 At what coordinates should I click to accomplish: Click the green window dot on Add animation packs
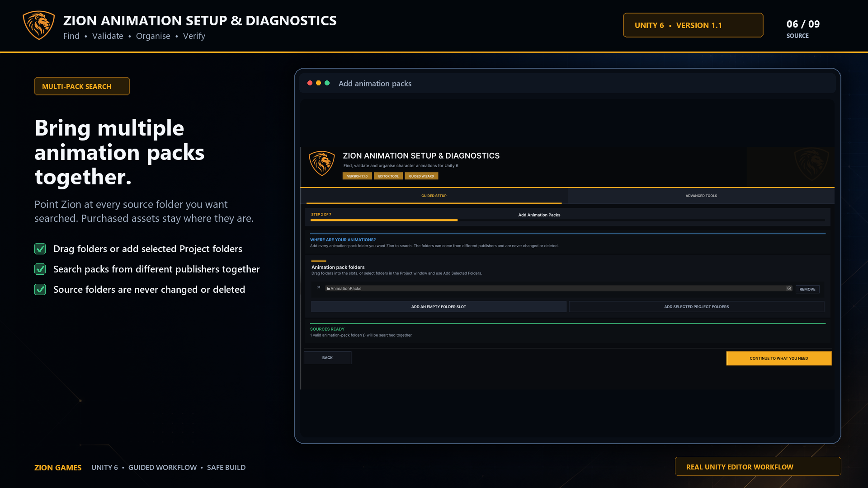point(327,83)
